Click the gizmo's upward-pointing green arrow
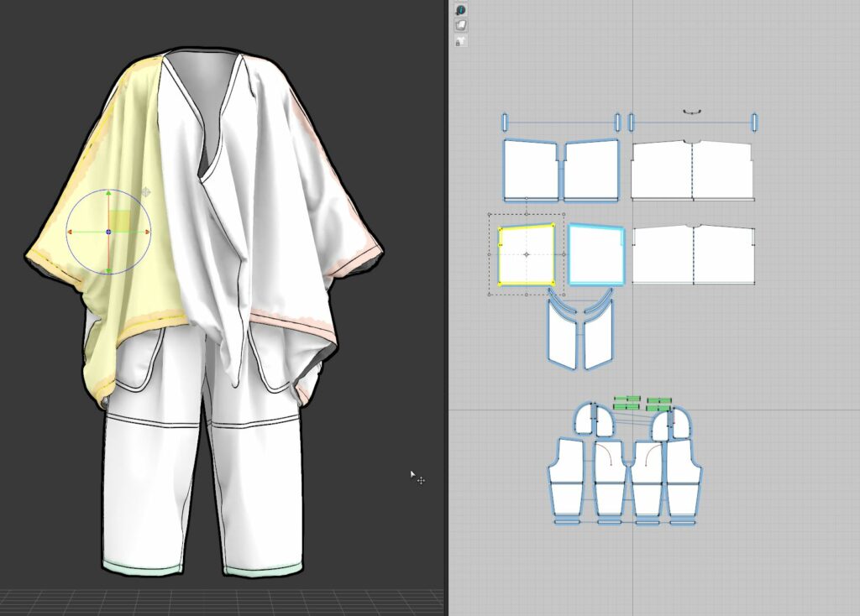Image resolution: width=860 pixels, height=616 pixels. (x=108, y=194)
